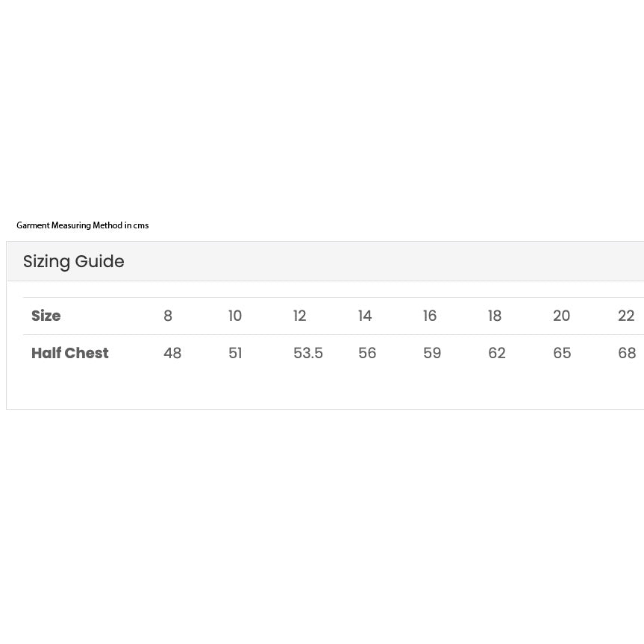Select size 22 in the Size row
This screenshot has height=644, width=644.
[x=626, y=316]
